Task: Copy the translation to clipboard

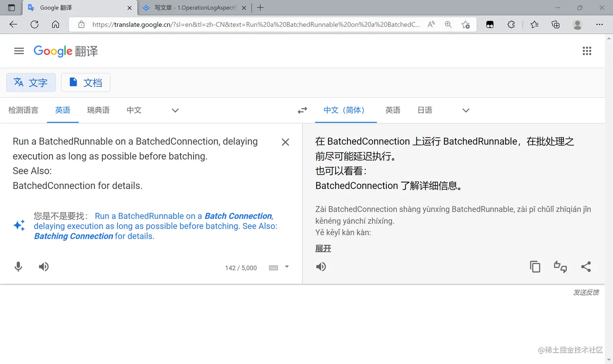Action: pos(535,267)
